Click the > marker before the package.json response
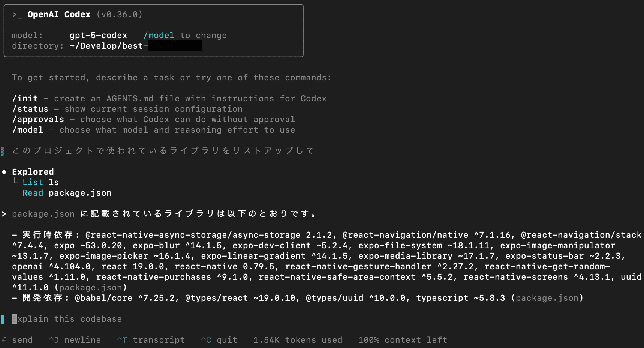Image resolution: width=644 pixels, height=348 pixels. pos(4,214)
